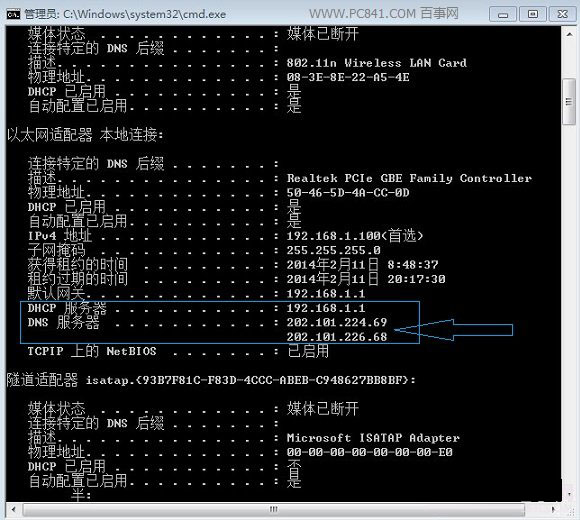The height and width of the screenshot is (520, 580).
Task: Click secondary DNS 202.101.226.68
Action: click(x=337, y=337)
